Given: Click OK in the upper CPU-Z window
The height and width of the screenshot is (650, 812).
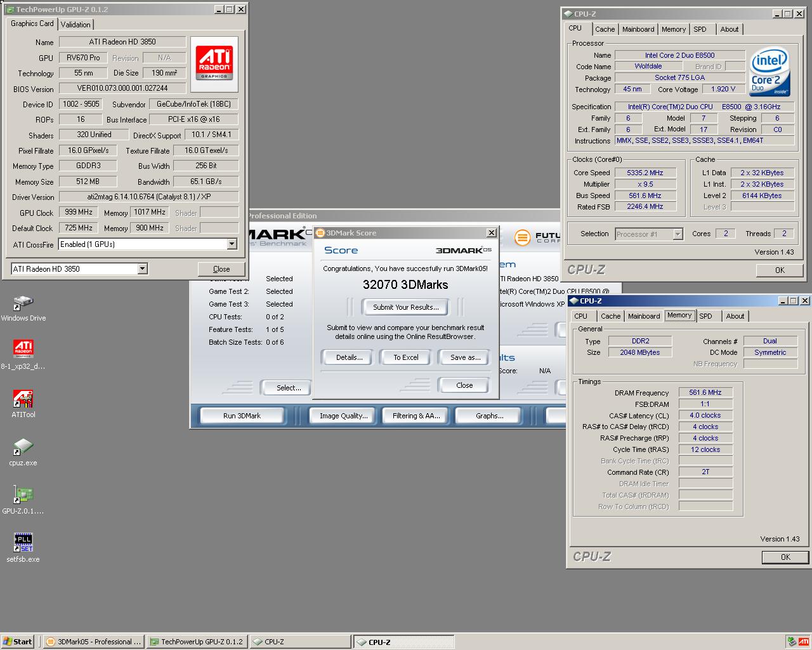Looking at the screenshot, I should click(x=780, y=270).
